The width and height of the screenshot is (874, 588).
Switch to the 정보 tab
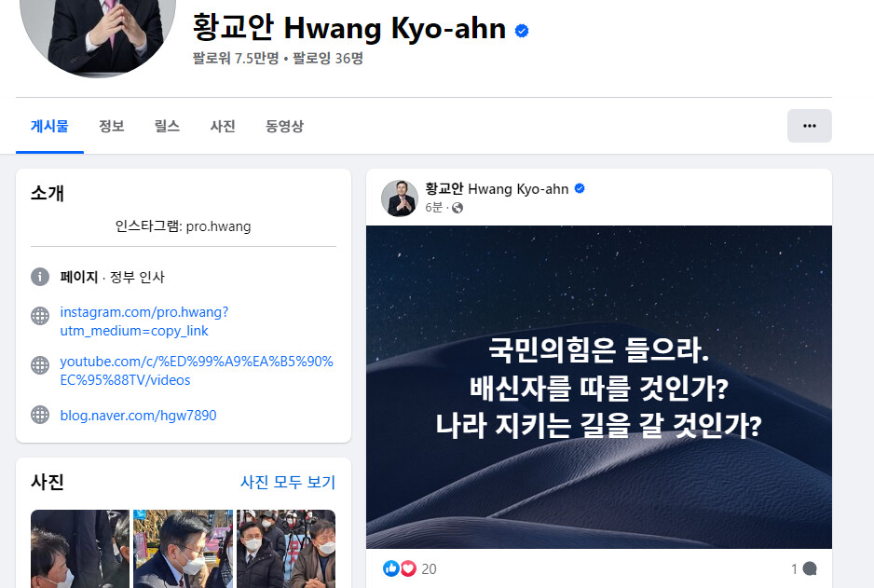112,126
